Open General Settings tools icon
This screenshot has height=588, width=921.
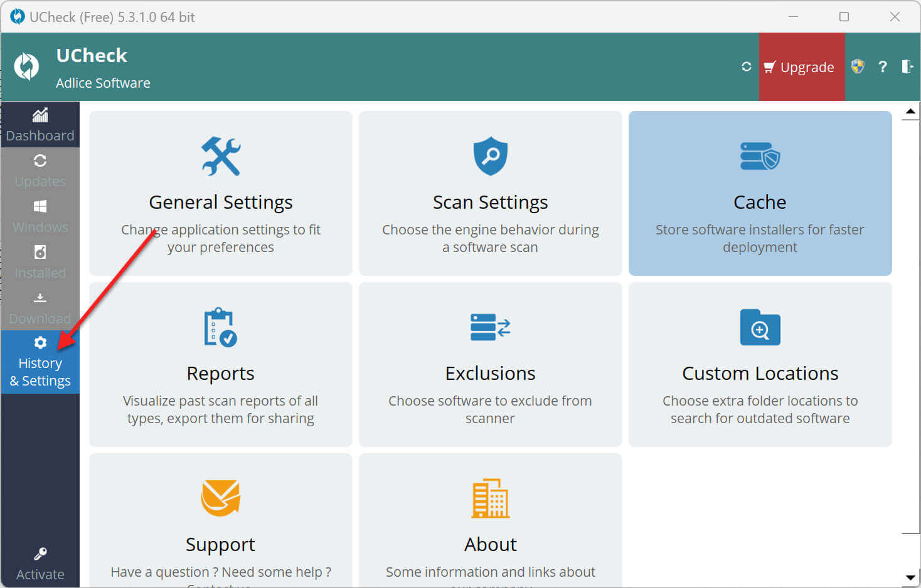221,155
